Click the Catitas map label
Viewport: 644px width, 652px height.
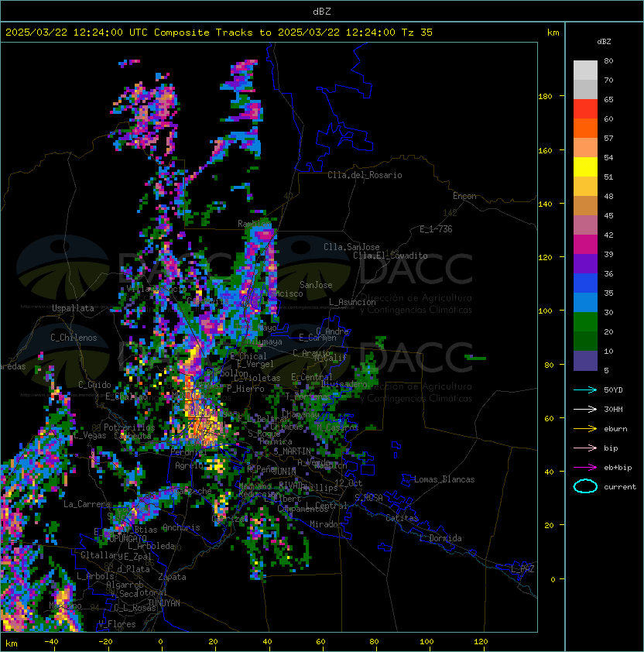coord(402,518)
